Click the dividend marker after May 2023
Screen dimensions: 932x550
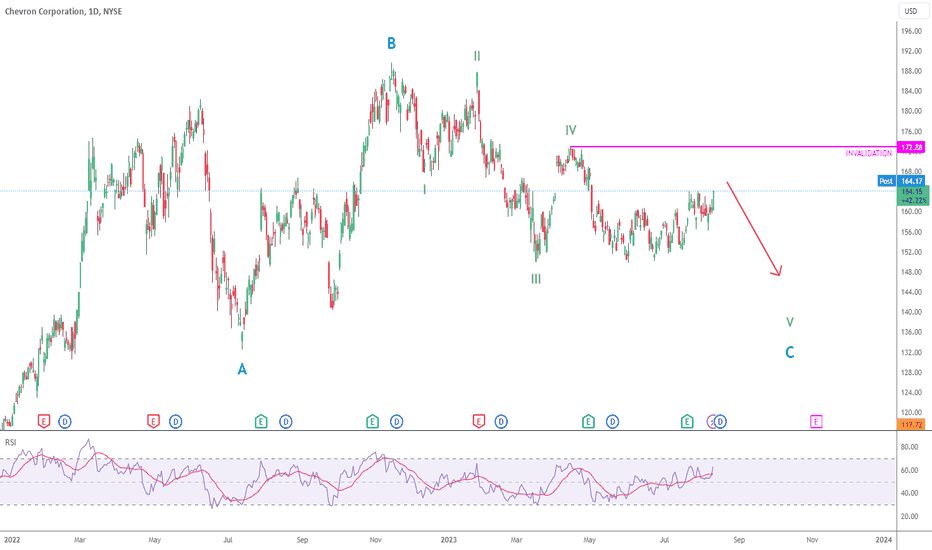pyautogui.click(x=612, y=422)
